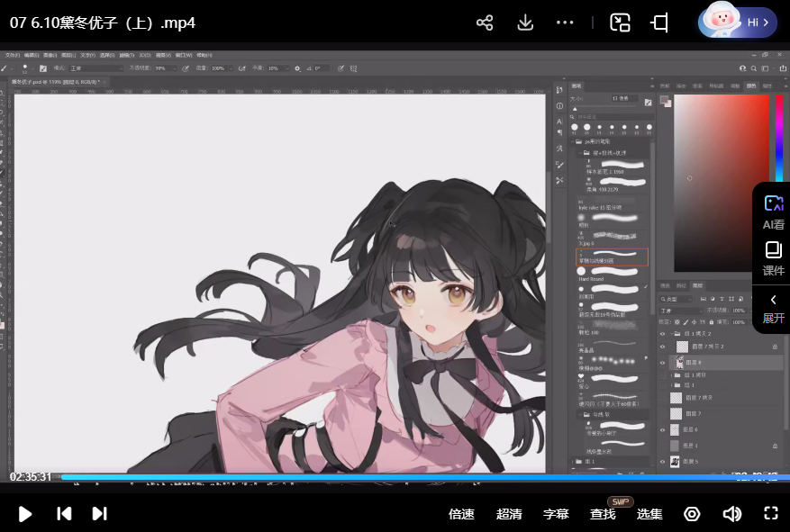
Task: Click the 字幕 subtitles button
Action: (x=556, y=514)
